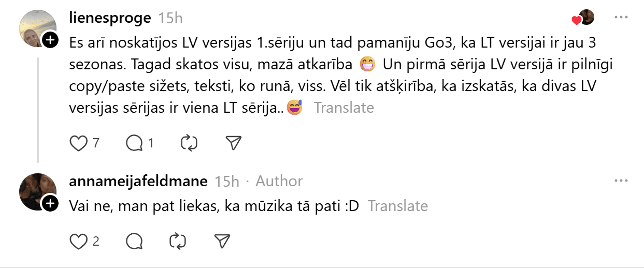Image resolution: width=644 pixels, height=270 pixels.
Task: Like annameijafeldmane's reply
Action: (x=78, y=241)
